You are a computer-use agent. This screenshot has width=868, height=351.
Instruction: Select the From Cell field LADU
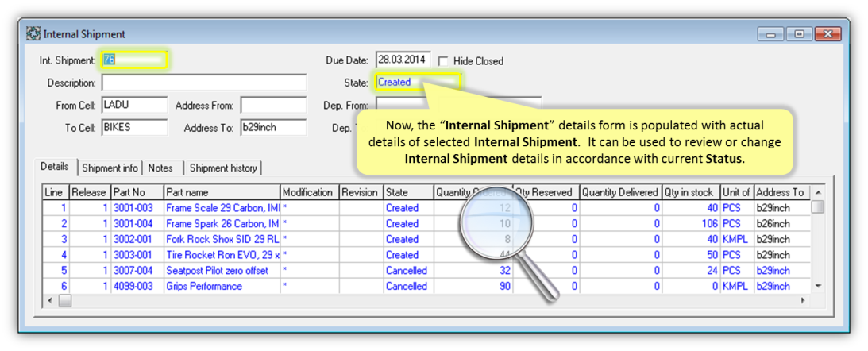134,105
